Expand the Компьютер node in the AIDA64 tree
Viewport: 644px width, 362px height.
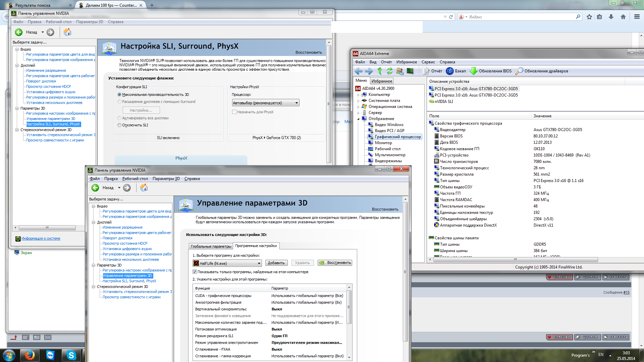358,95
